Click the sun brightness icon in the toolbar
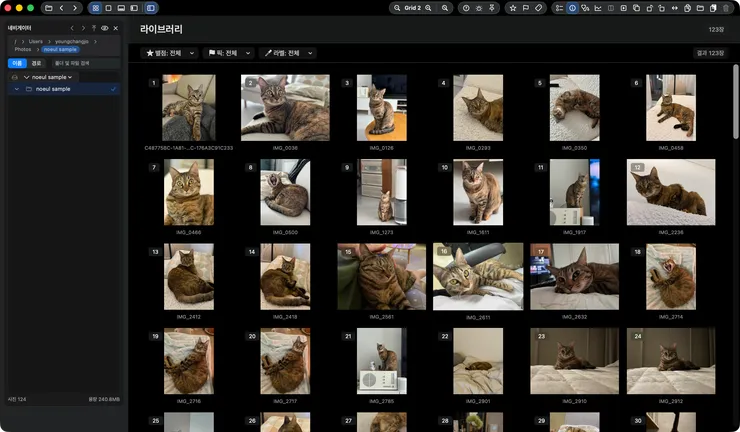The image size is (740, 432). [x=479, y=8]
